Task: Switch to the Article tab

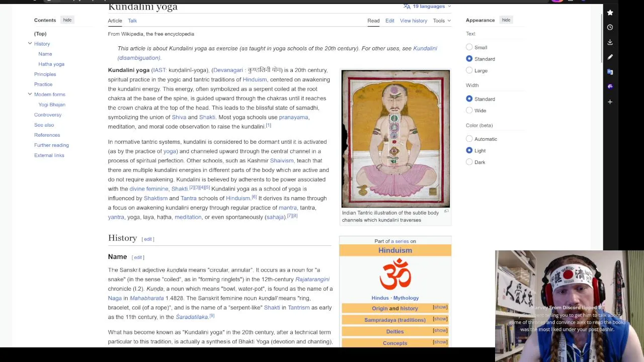Action: tap(115, 21)
